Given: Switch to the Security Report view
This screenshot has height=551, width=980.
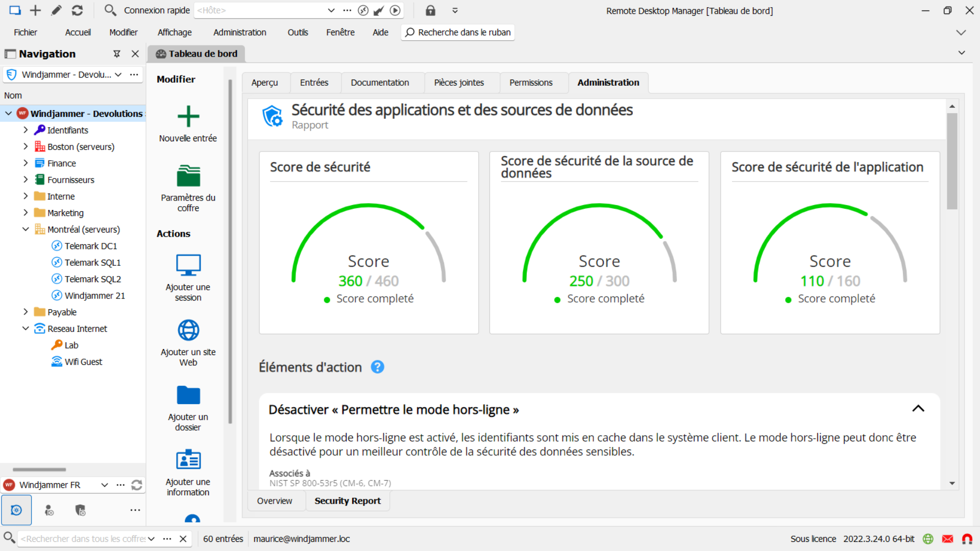Looking at the screenshot, I should [x=348, y=500].
